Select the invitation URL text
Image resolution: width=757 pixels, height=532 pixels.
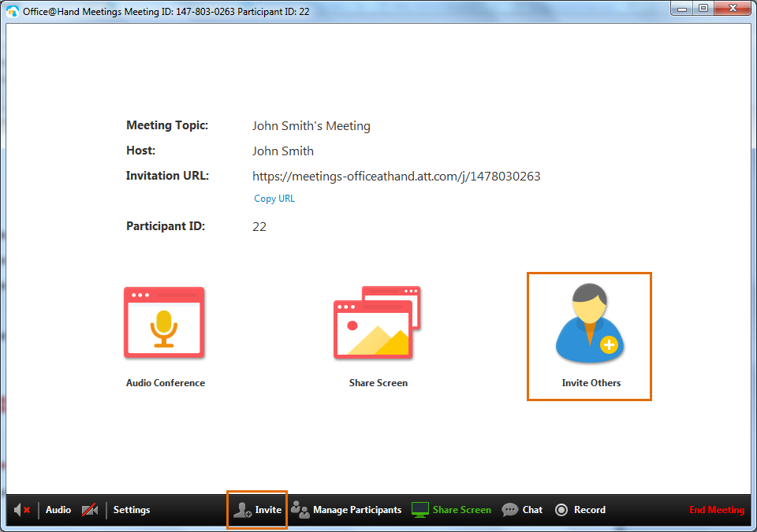tap(397, 177)
